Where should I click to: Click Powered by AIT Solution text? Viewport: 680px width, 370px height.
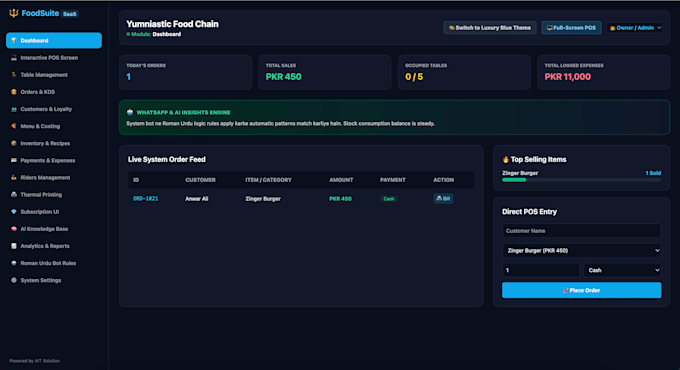coord(35,361)
